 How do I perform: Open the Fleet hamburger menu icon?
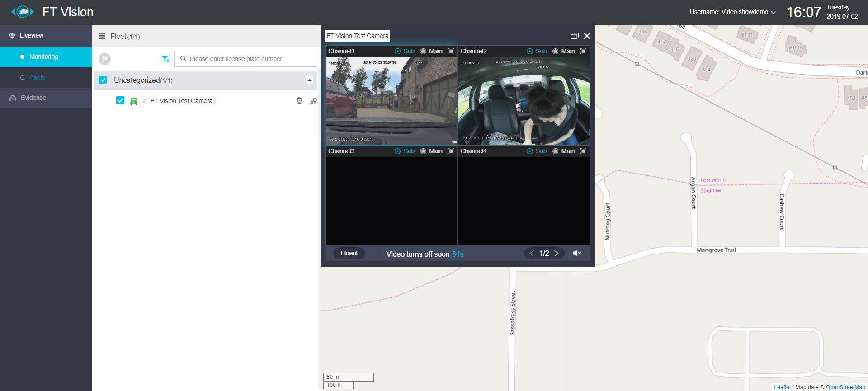point(102,36)
